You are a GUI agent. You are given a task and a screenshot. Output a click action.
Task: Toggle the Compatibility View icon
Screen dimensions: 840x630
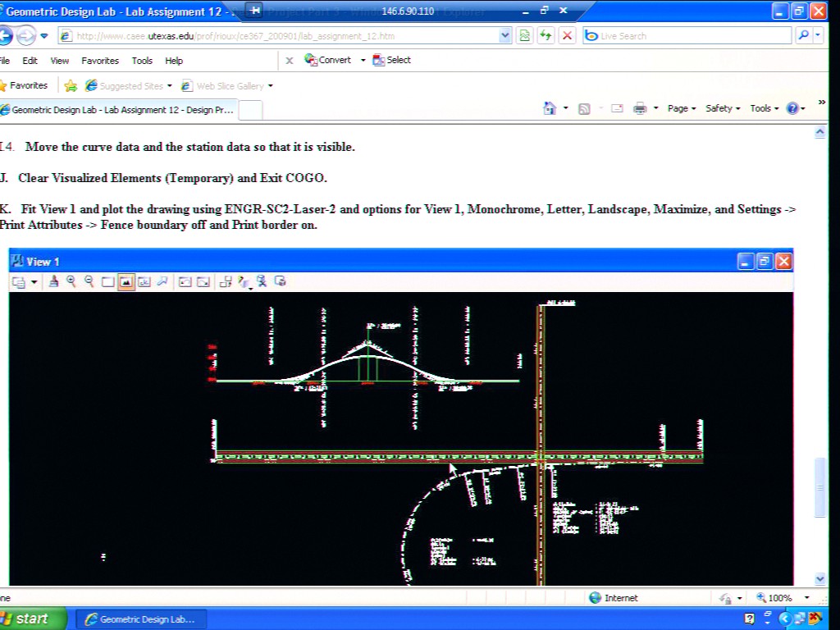(x=524, y=36)
